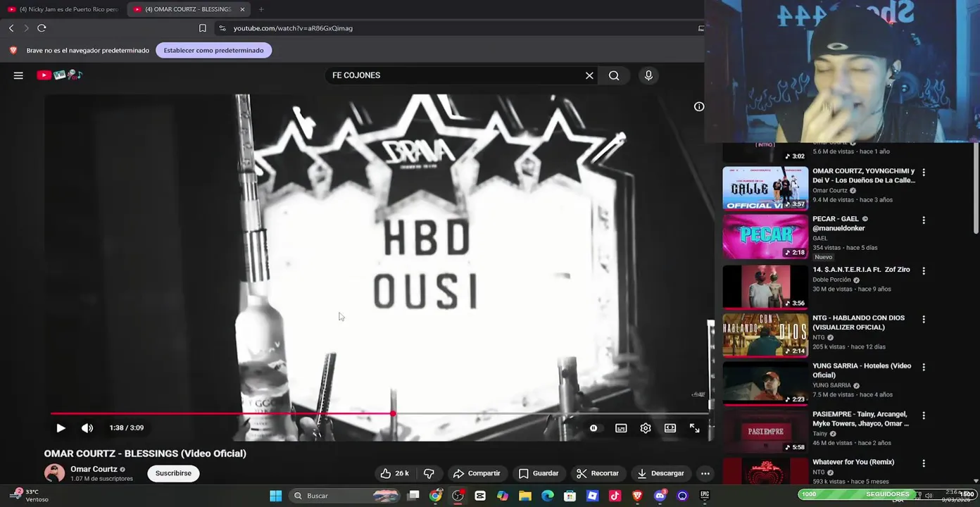The height and width of the screenshot is (507, 980).
Task: Show video info card icon
Action: coord(699,106)
